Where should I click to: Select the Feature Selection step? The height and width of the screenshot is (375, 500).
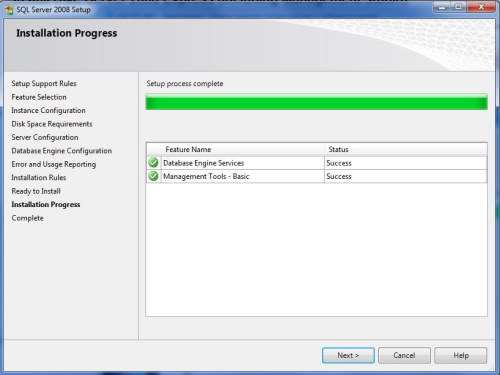tap(39, 97)
